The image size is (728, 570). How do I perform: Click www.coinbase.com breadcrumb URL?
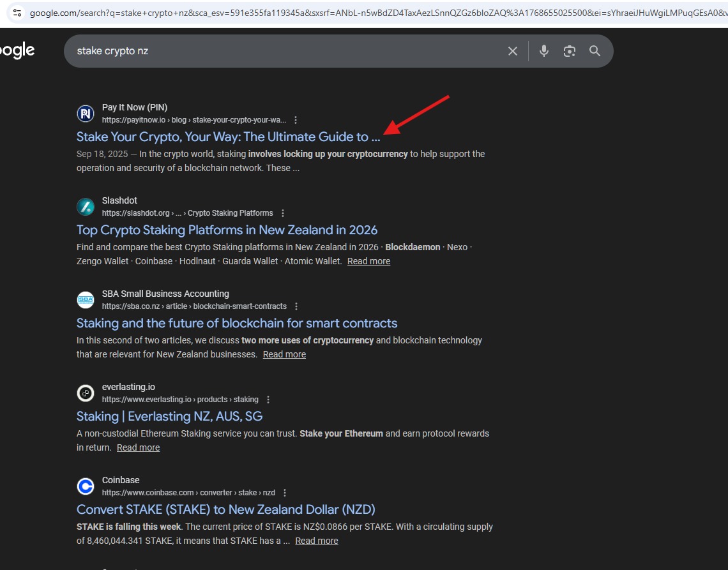coord(188,493)
